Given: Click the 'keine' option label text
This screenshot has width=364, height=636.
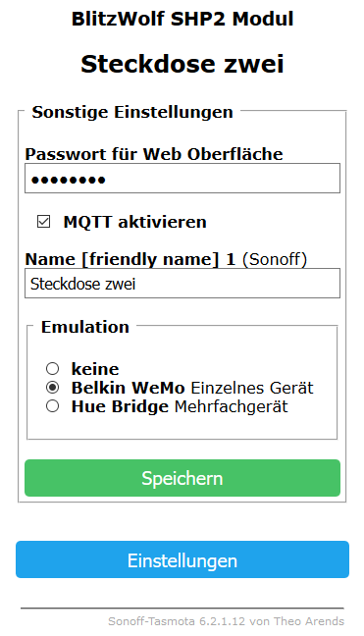Looking at the screenshot, I should click(95, 369).
